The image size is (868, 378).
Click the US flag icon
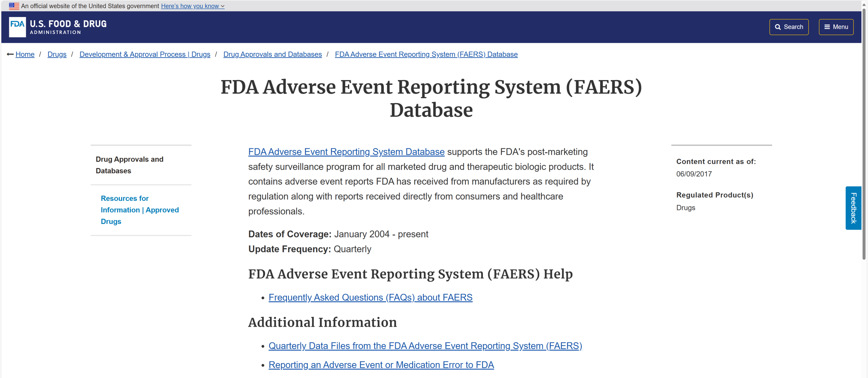tap(14, 6)
